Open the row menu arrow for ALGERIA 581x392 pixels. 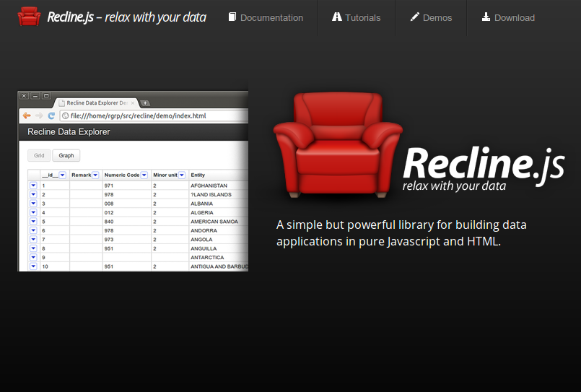click(33, 212)
